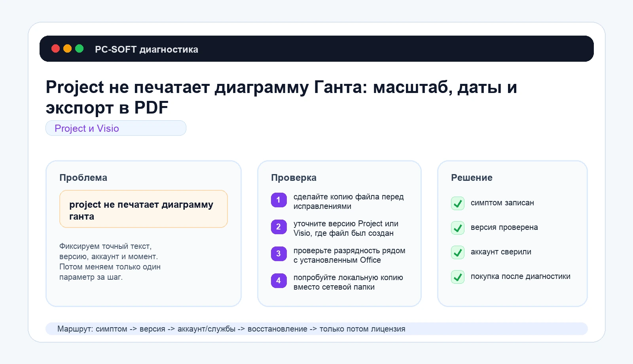Select the Проблема card heading
The height and width of the screenshot is (364, 633).
click(x=83, y=178)
